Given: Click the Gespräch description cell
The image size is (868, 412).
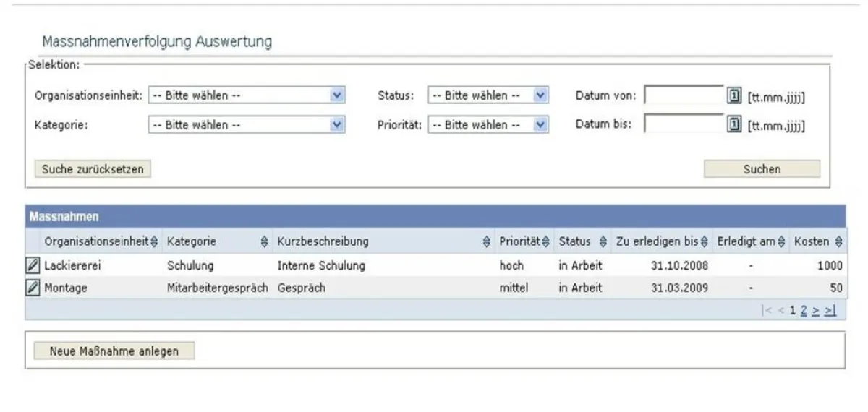Looking at the screenshot, I should tap(302, 288).
